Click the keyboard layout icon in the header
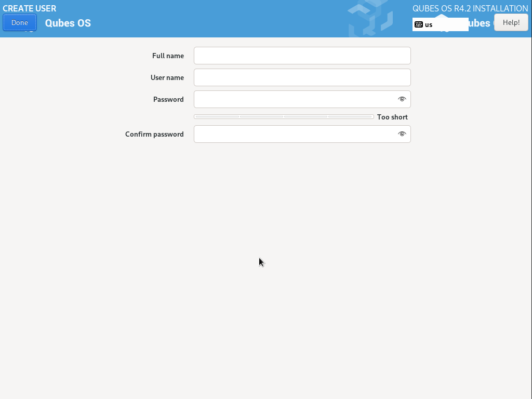 click(x=419, y=24)
